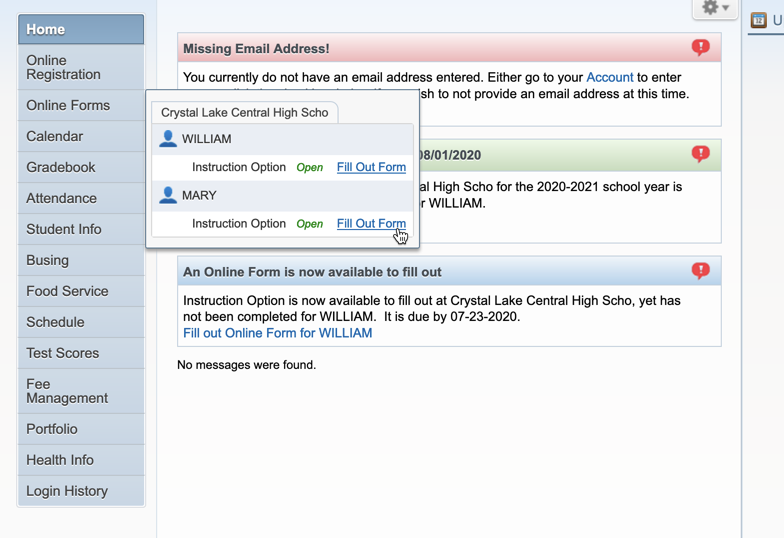Go to Fee Management

81,391
